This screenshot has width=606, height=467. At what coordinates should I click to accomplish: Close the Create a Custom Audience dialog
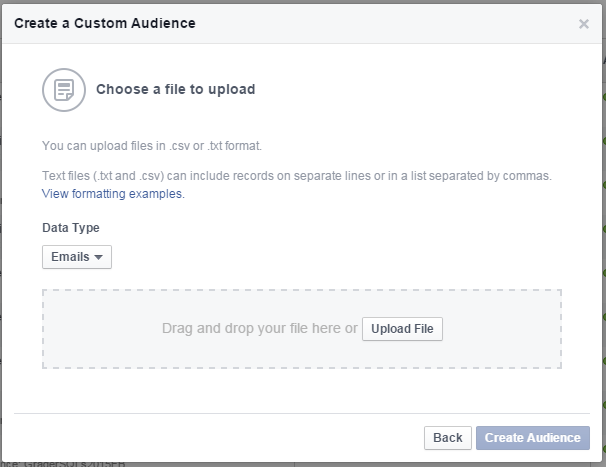click(584, 24)
